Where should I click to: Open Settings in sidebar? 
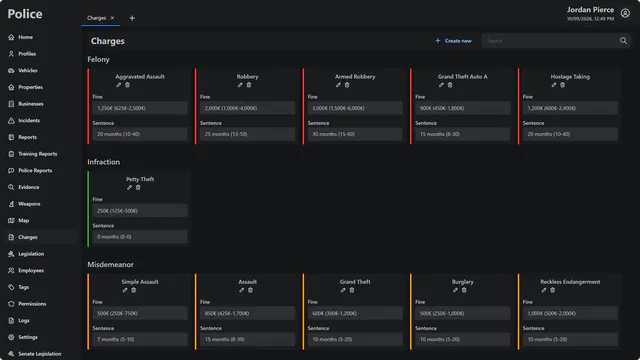pos(40,338)
